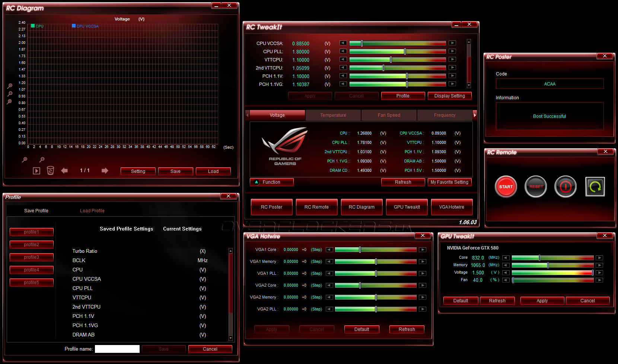The image size is (618, 364).
Task: Select the Save Profile tab
Action: pyautogui.click(x=36, y=211)
